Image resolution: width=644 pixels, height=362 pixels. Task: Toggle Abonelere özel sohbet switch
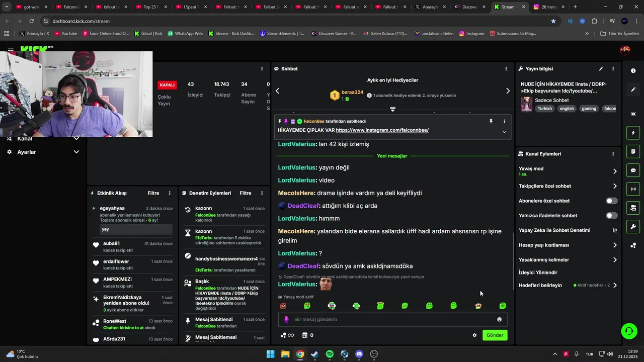tap(611, 201)
